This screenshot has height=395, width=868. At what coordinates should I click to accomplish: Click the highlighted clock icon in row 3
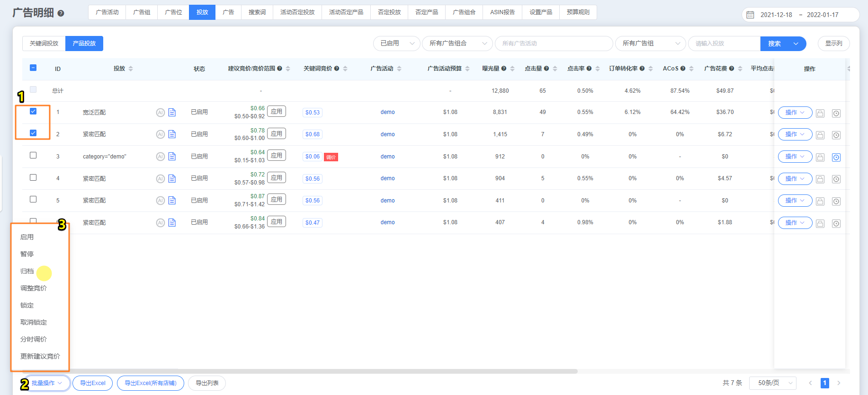836,157
